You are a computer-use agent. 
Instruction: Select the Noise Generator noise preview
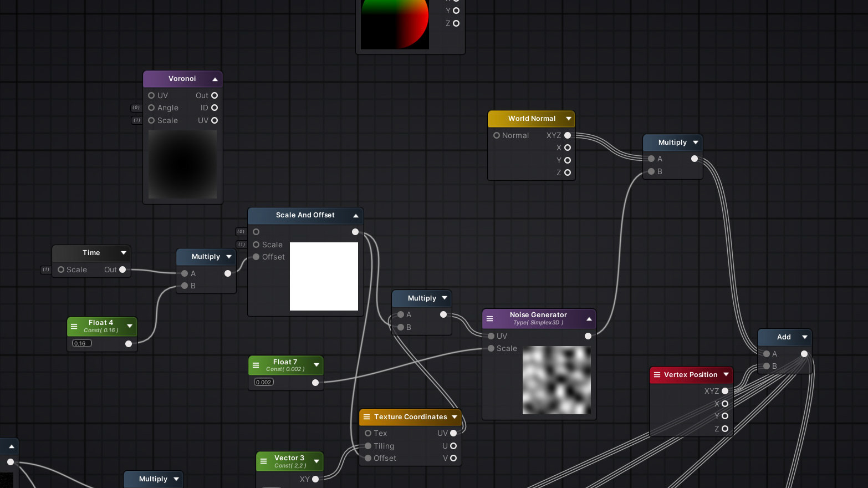click(556, 380)
